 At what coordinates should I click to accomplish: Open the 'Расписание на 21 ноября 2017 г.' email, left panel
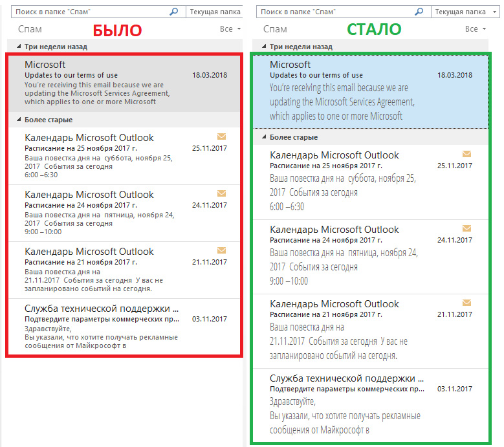124,270
